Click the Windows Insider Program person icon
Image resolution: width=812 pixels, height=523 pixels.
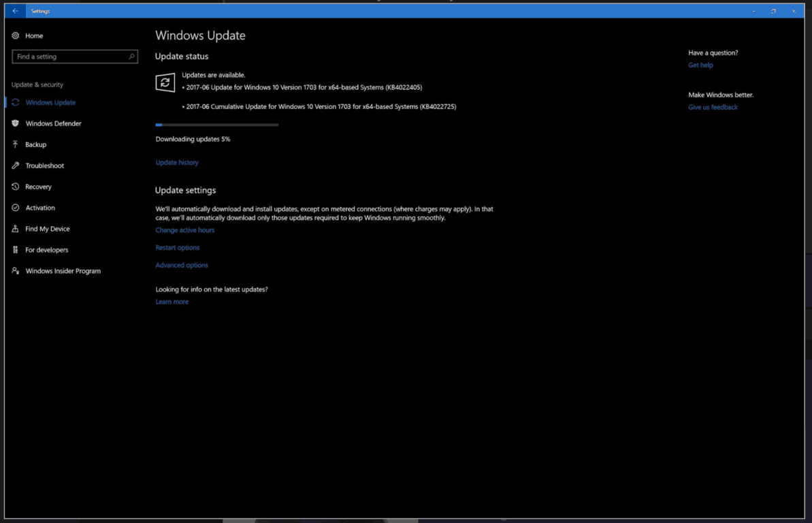click(16, 270)
